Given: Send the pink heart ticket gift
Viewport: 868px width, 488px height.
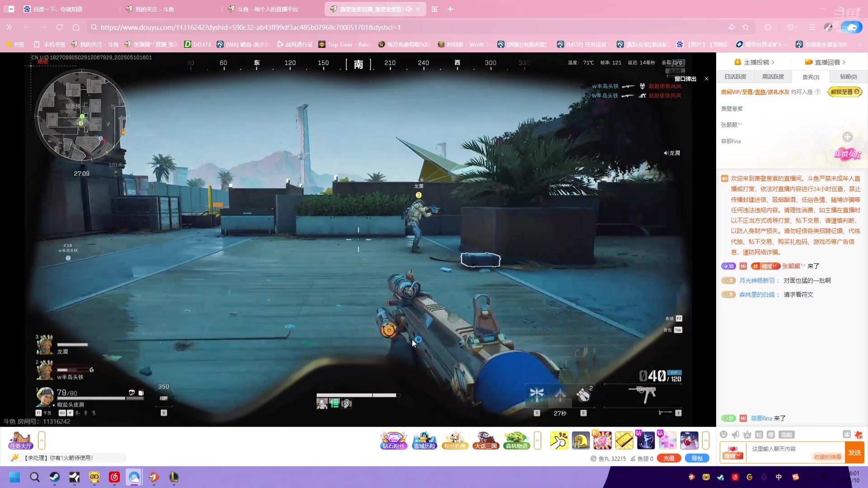Looking at the screenshot, I should click(x=602, y=440).
